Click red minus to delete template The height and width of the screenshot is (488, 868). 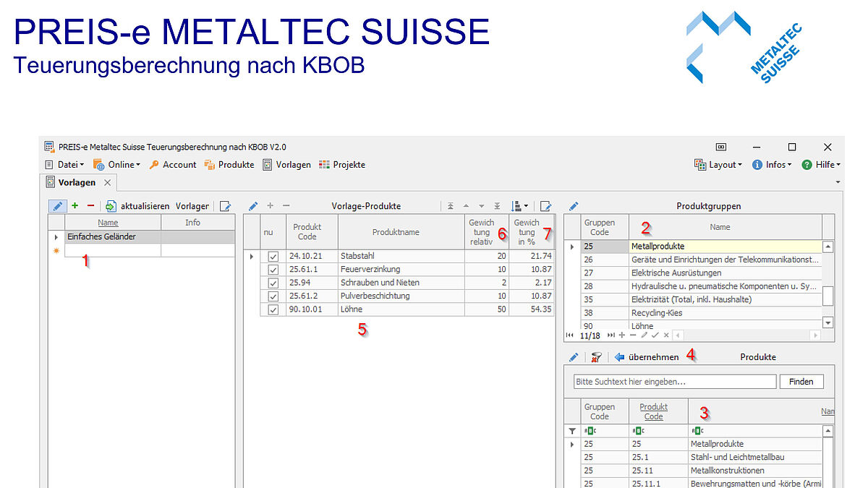coord(90,206)
